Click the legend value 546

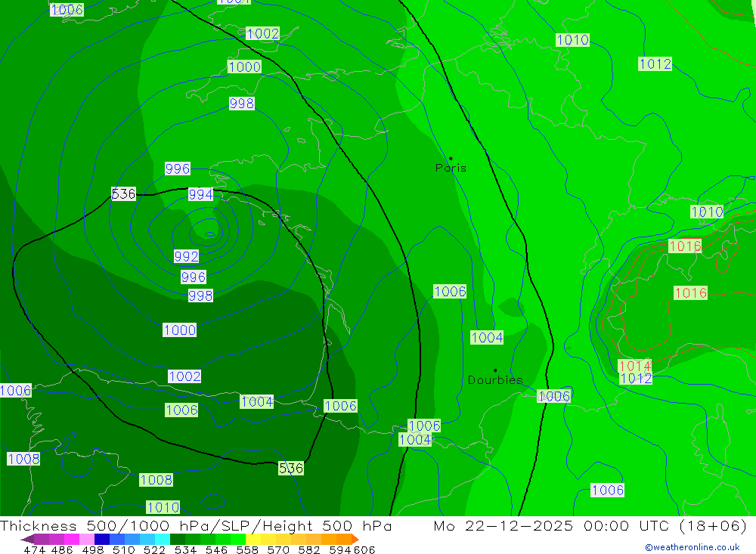(x=216, y=550)
